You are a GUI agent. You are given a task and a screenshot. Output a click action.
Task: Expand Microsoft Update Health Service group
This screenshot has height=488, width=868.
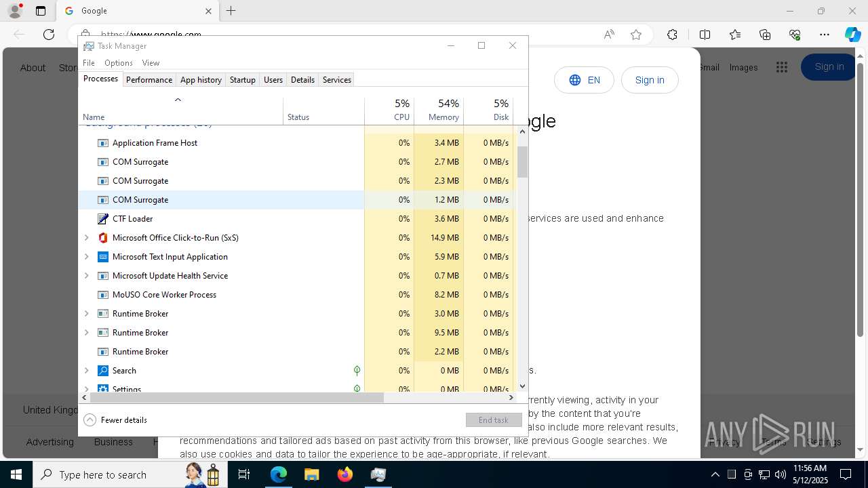click(86, 276)
